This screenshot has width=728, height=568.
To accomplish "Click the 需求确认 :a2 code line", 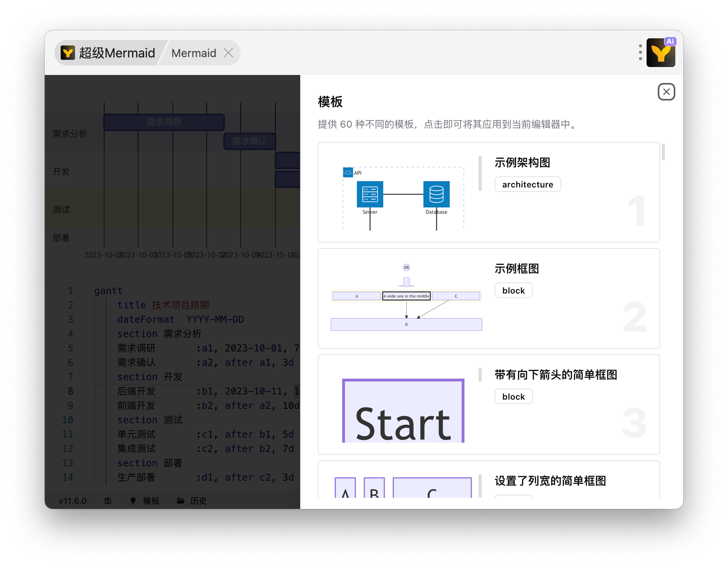I will 206,363.
